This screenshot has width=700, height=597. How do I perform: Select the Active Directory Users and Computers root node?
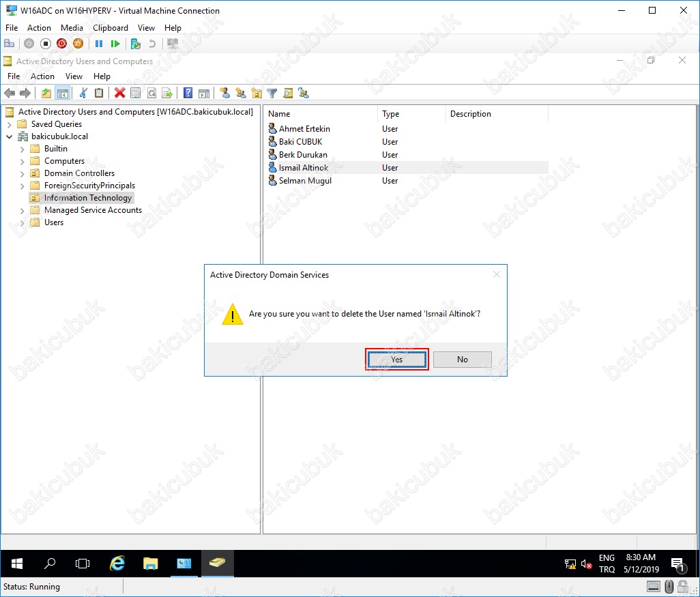pos(135,112)
